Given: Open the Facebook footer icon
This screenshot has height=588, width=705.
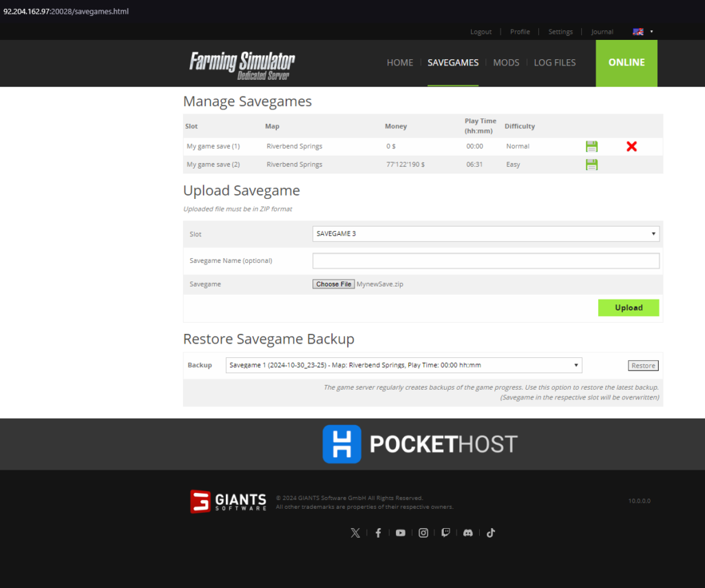Looking at the screenshot, I should 378,533.
